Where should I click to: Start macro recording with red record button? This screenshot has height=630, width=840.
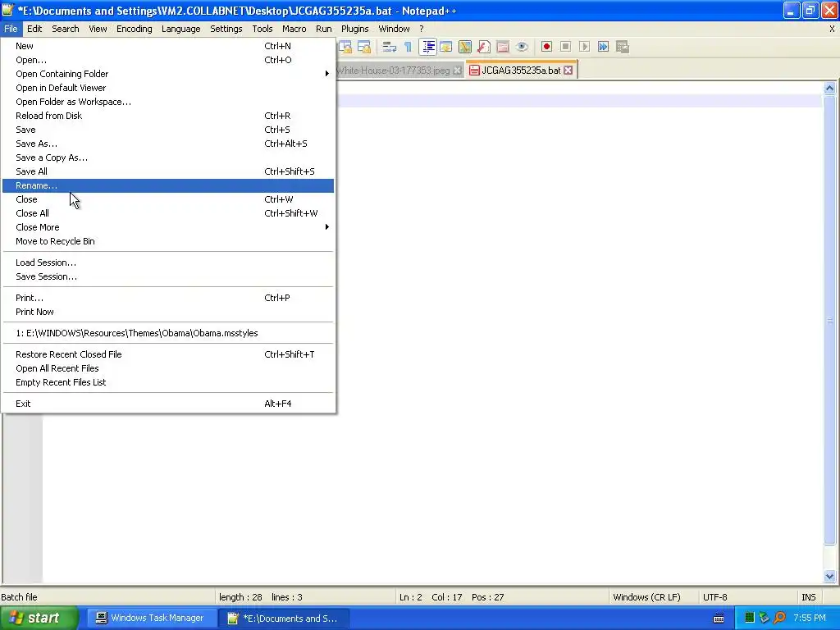click(546, 47)
